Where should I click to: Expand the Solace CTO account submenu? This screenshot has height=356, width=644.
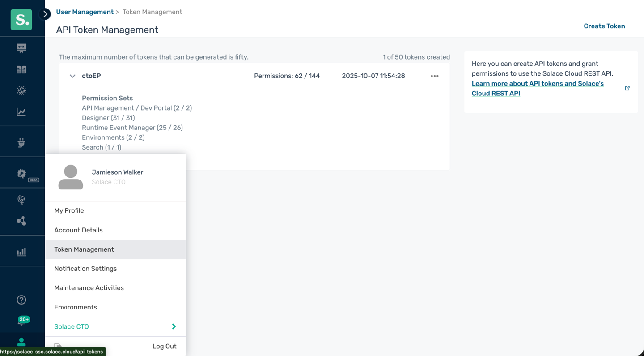point(174,326)
